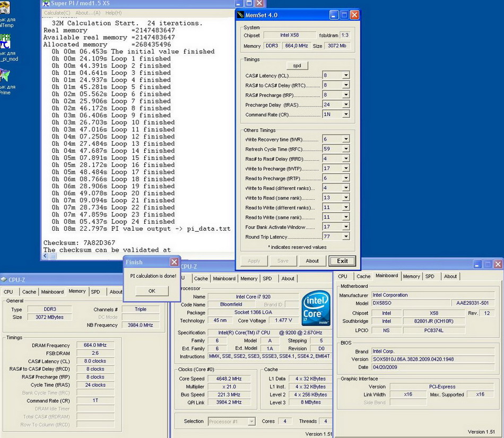Open Write to Read (same rank) dropdown
The height and width of the screenshot is (438, 504).
click(346, 198)
